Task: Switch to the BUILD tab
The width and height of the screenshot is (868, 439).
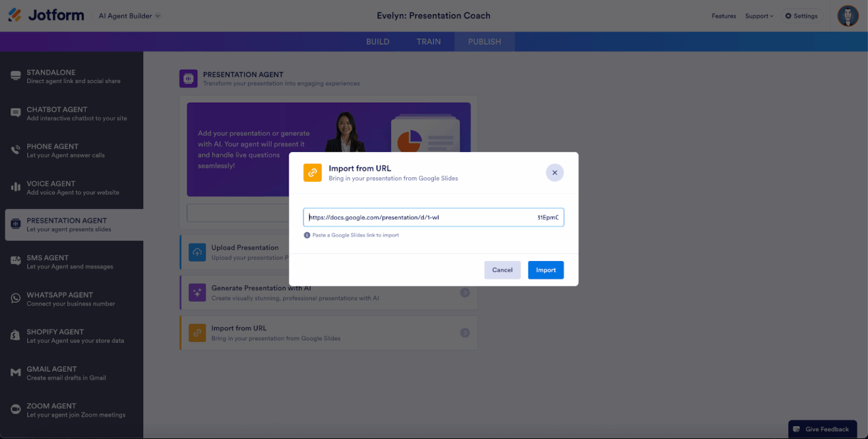Action: point(377,41)
